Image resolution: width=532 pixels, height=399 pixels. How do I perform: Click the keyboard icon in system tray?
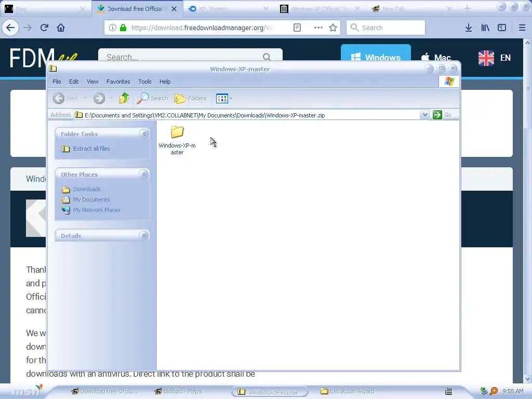[x=448, y=391]
